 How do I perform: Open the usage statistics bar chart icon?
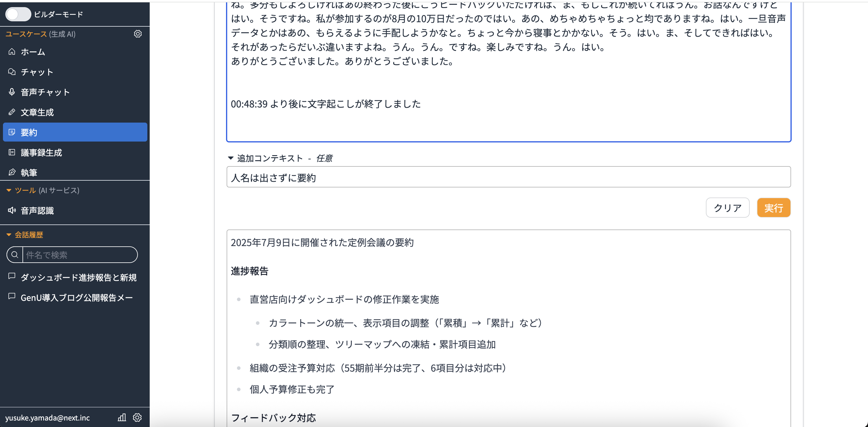point(122,418)
